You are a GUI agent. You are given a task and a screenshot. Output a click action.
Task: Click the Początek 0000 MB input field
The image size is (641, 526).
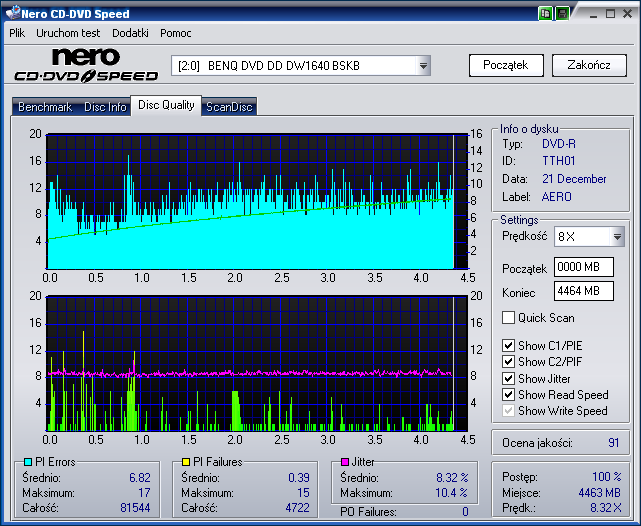[x=584, y=267]
